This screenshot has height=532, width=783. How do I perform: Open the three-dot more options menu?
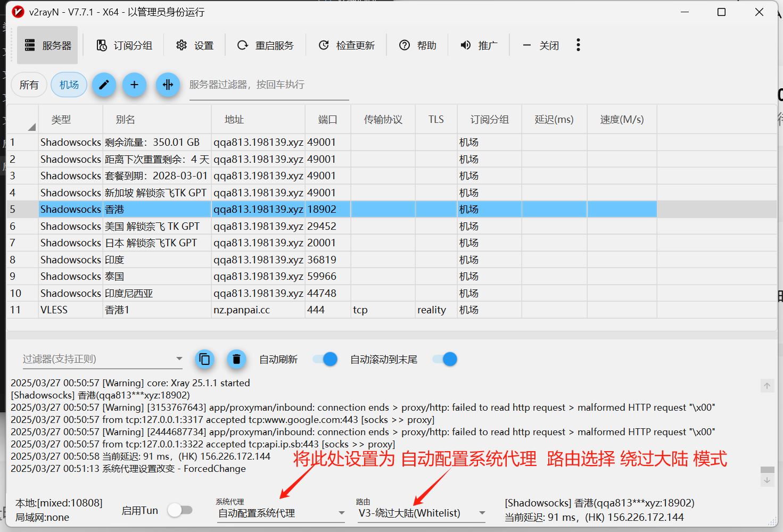tap(578, 45)
